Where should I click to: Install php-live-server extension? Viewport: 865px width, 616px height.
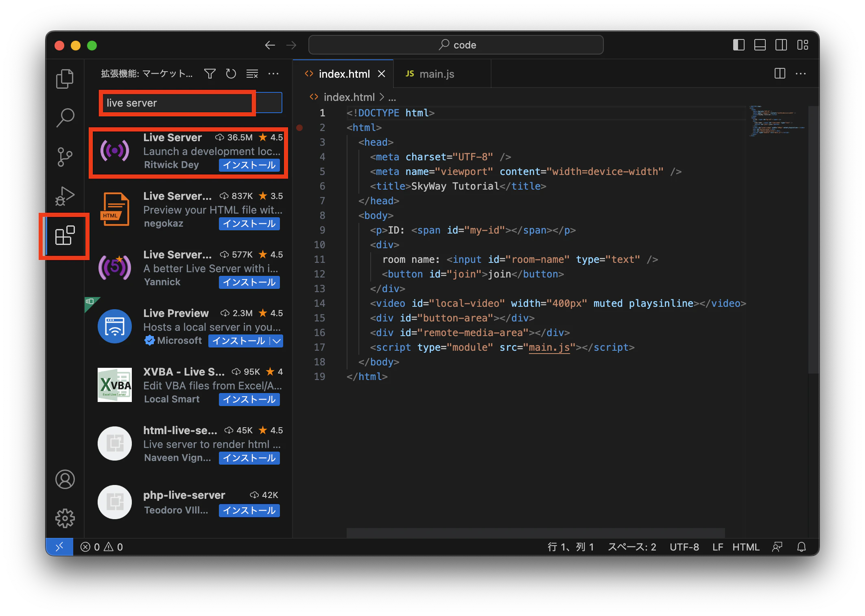coord(249,511)
